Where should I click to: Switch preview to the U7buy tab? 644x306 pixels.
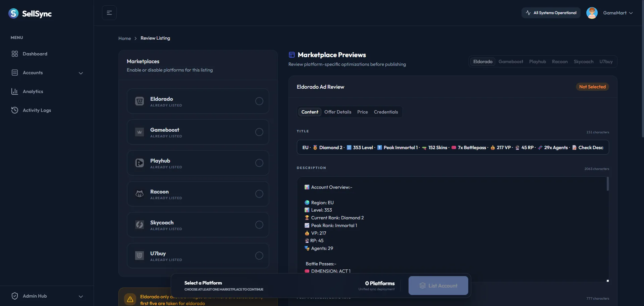point(606,61)
